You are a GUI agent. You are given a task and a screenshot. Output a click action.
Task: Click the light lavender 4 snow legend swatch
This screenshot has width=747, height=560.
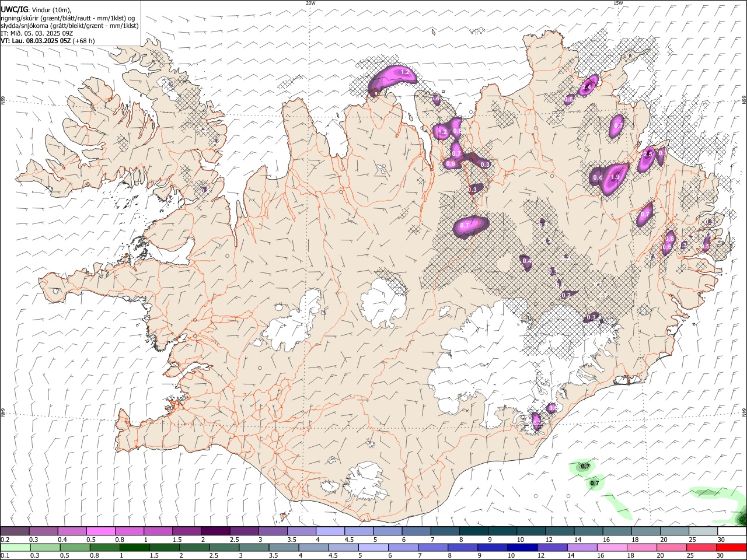point(330,531)
